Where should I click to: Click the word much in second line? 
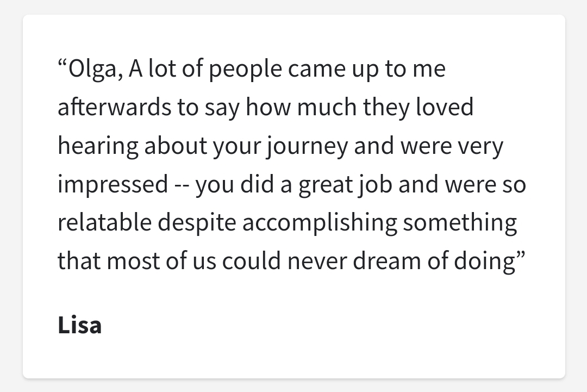327,107
